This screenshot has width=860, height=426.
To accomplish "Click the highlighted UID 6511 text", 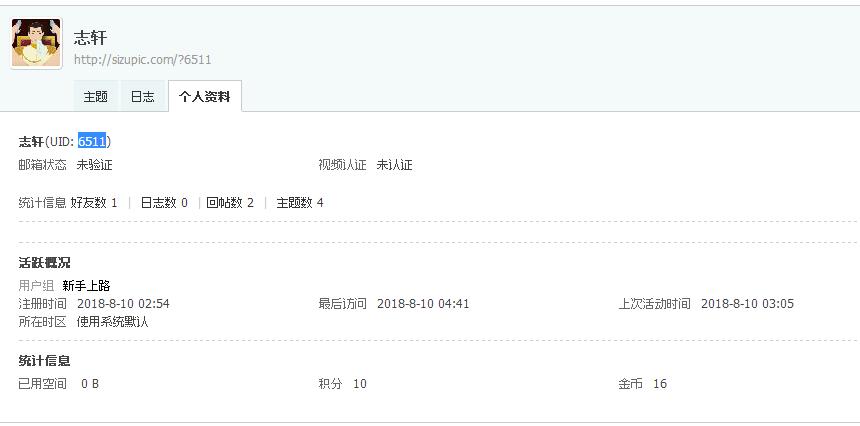I will (x=92, y=142).
